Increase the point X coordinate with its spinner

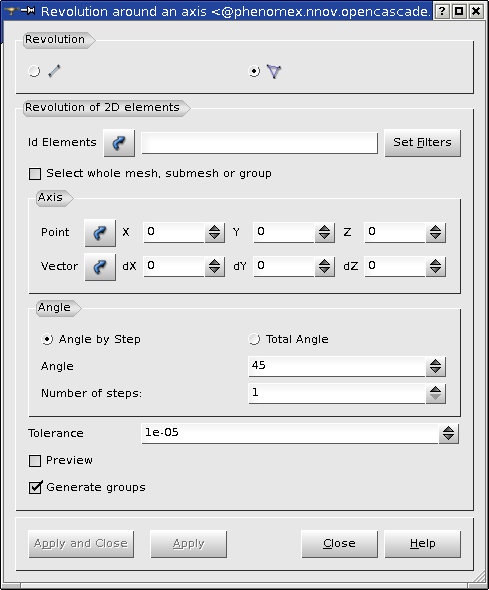[215, 228]
